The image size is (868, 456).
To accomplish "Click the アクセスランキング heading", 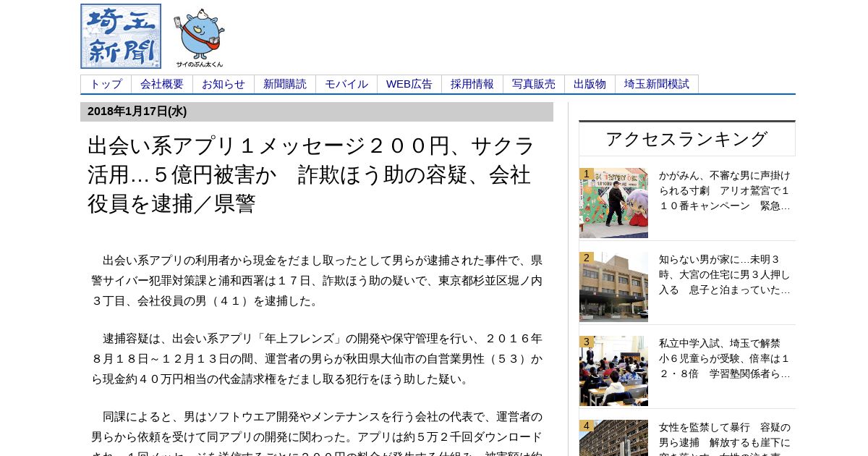I will [686, 139].
